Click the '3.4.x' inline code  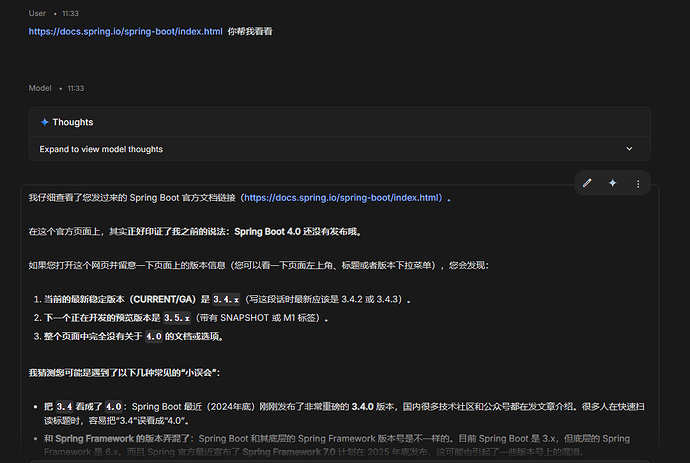[x=226, y=299]
